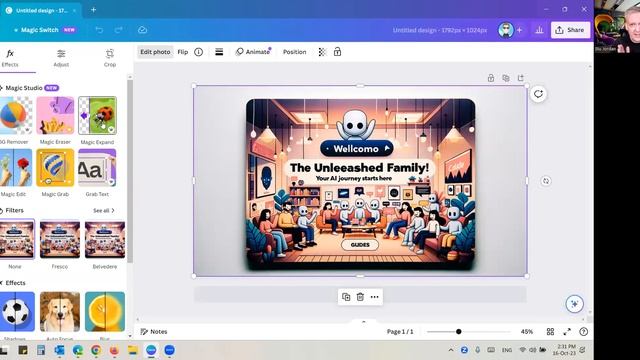This screenshot has height=360, width=640.
Task: Select the canvas image
Action: tap(360, 181)
